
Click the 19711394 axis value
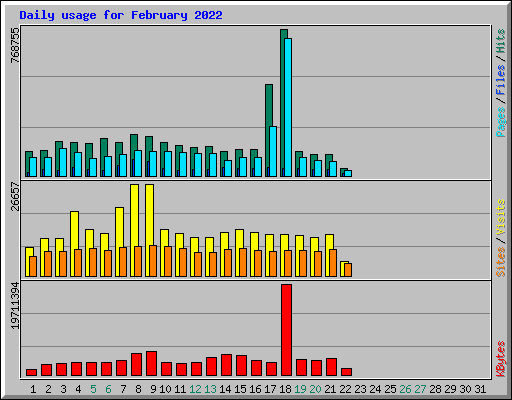click(x=15, y=306)
